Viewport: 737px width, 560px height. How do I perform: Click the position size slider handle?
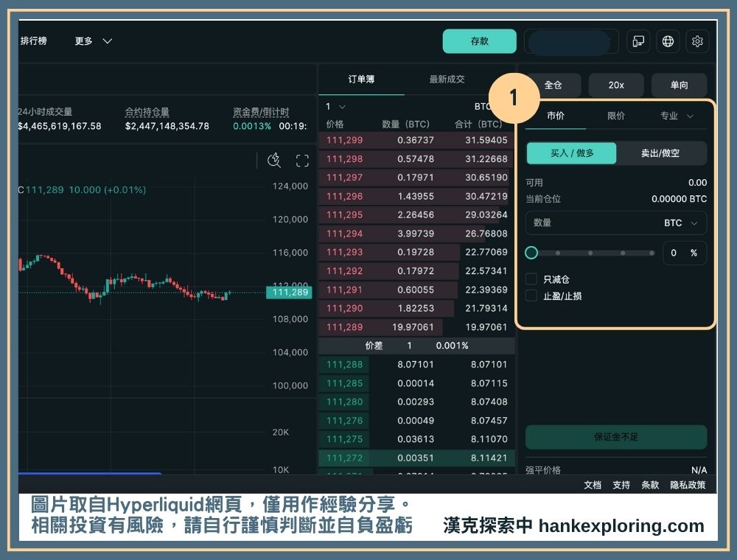pos(531,253)
